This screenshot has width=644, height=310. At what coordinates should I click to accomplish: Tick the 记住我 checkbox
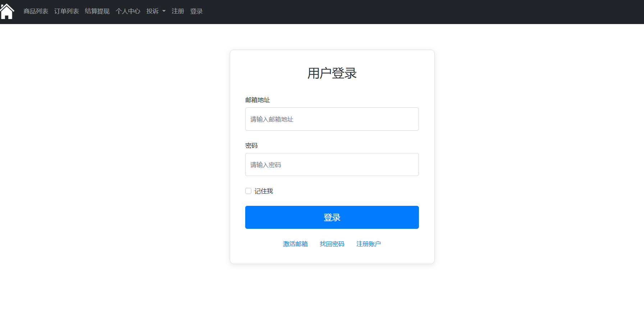coord(248,191)
